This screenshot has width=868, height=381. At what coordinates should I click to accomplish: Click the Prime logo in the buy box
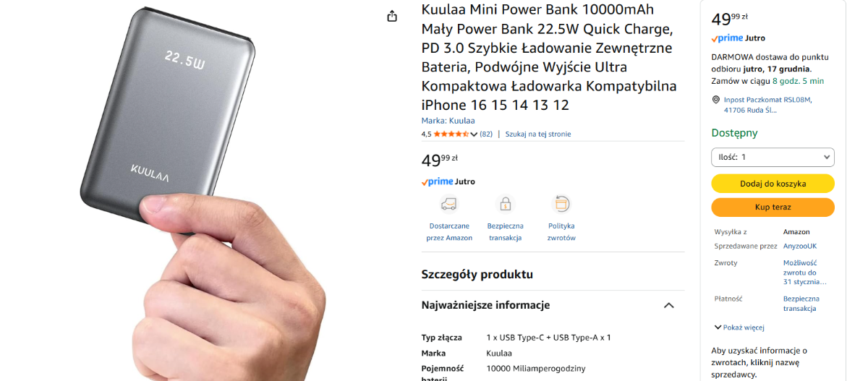726,38
